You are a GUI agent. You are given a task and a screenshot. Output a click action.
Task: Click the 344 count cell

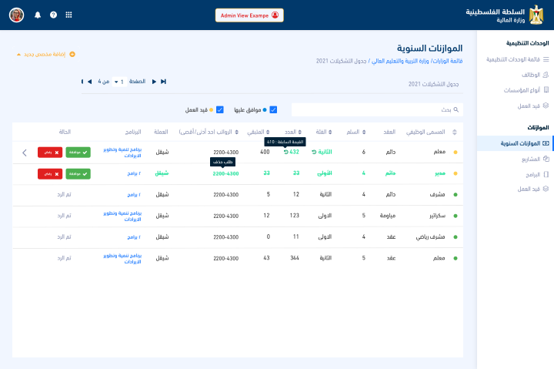click(x=295, y=258)
